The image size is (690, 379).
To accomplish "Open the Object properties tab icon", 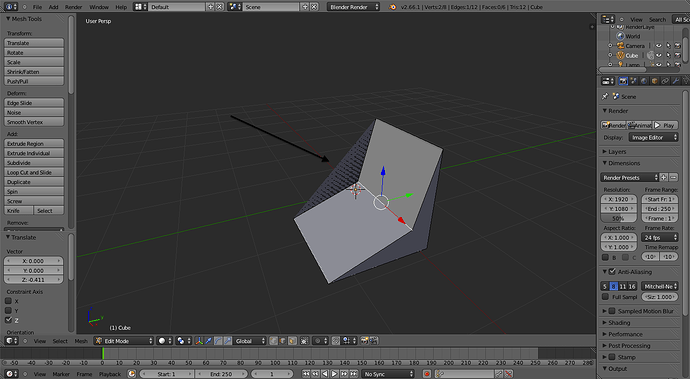I will (x=655, y=81).
